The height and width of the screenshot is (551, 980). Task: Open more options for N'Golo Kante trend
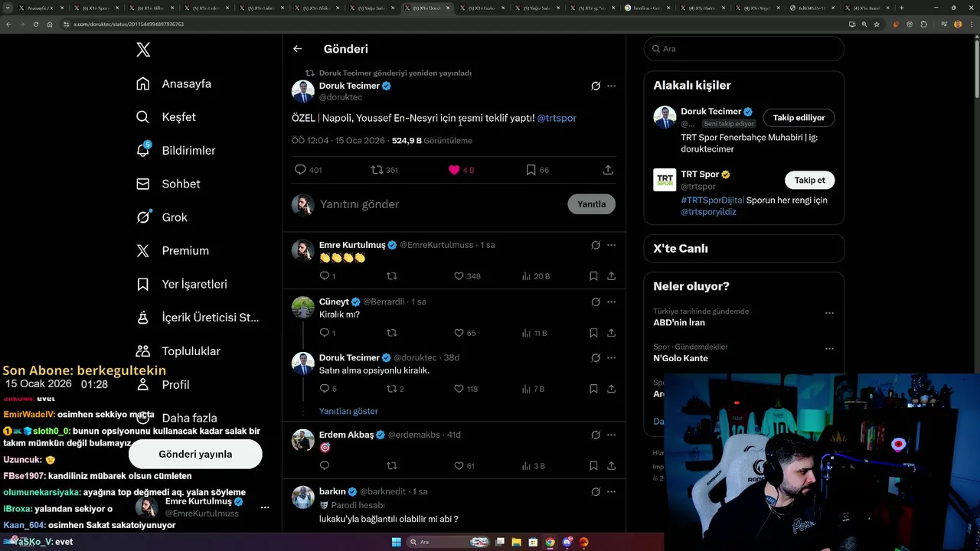(829, 349)
